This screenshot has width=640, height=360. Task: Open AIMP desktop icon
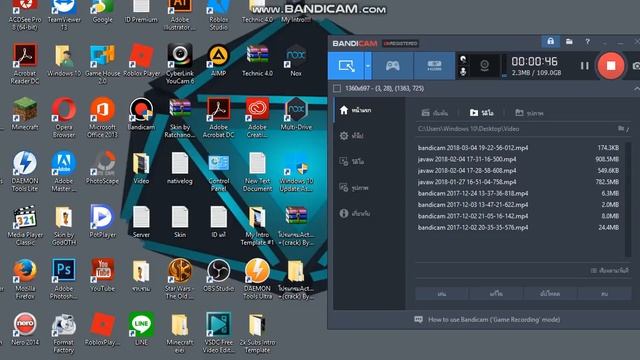[x=219, y=60]
